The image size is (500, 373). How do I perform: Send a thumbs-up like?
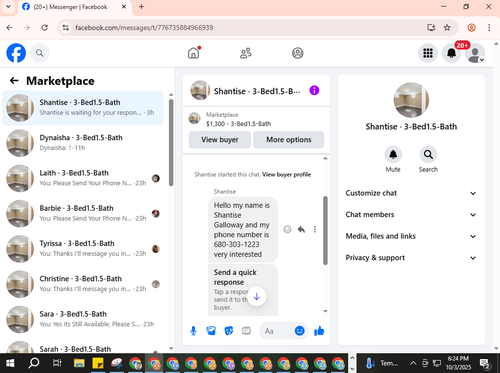pyautogui.click(x=319, y=331)
